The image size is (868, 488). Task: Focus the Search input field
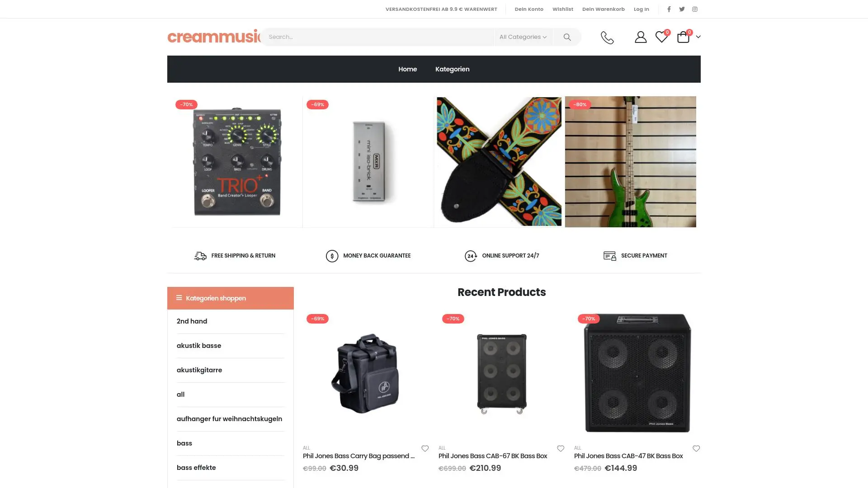(379, 37)
